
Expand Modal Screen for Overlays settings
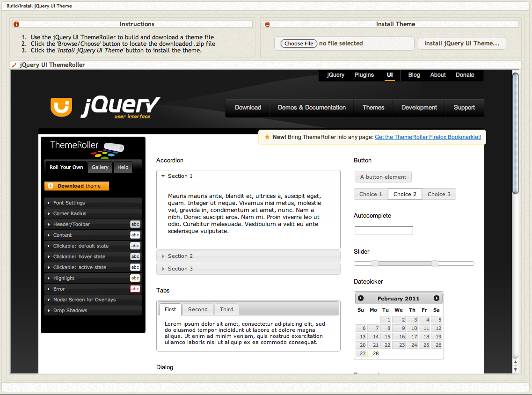point(93,300)
